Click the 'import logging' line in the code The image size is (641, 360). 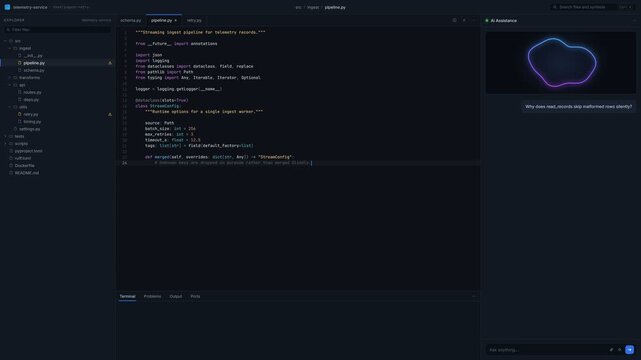point(152,60)
